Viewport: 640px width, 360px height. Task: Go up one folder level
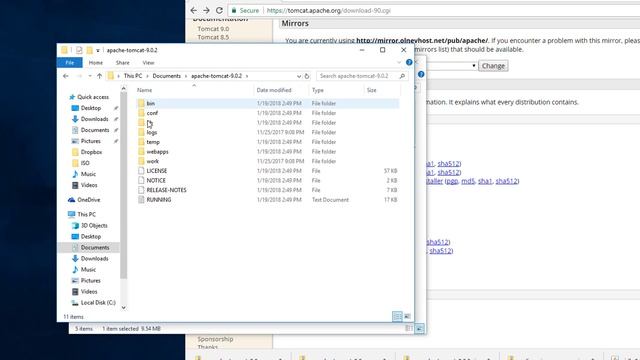pyautogui.click(x=99, y=76)
